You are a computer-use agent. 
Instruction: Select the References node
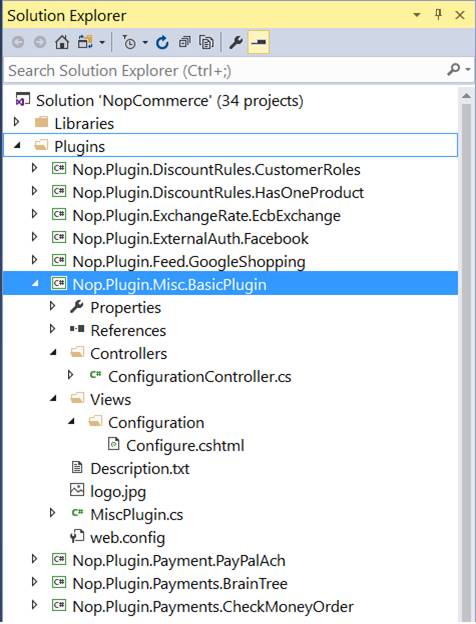point(128,331)
